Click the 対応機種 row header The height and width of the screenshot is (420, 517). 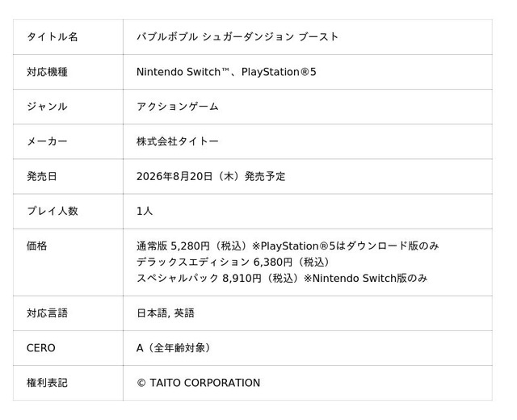[x=47, y=72]
